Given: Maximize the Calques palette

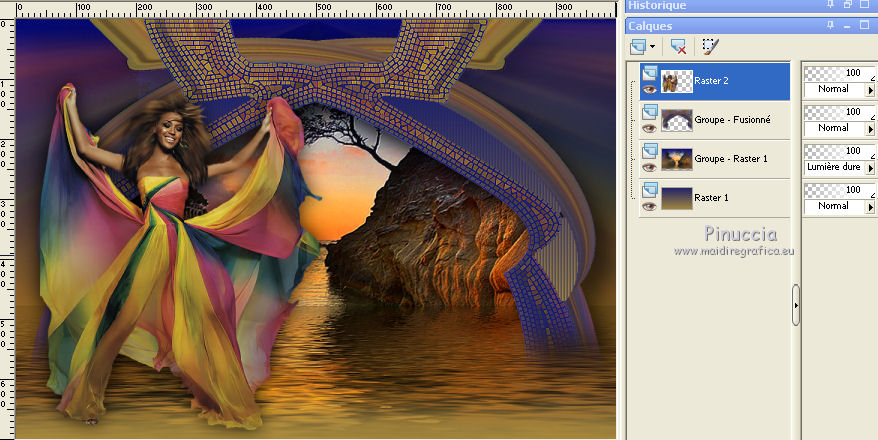Looking at the screenshot, I should 865,26.
